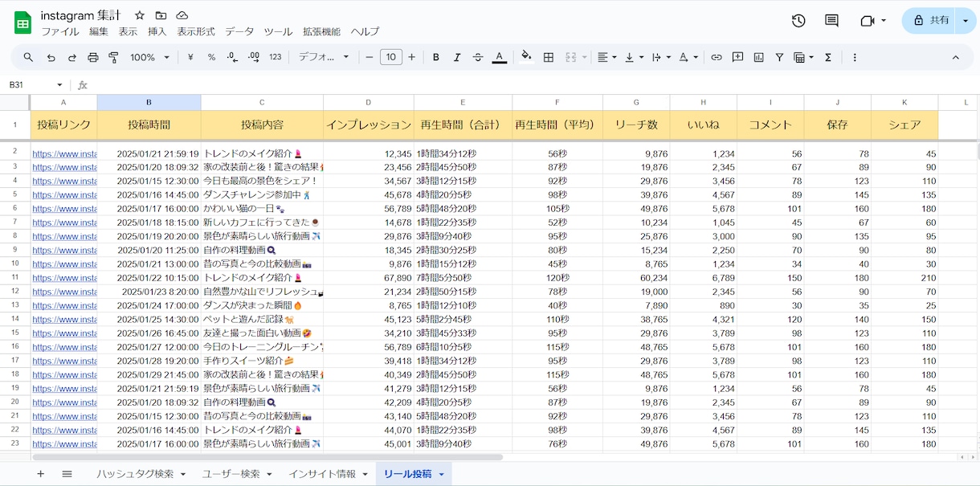Open version history clock icon

click(798, 21)
